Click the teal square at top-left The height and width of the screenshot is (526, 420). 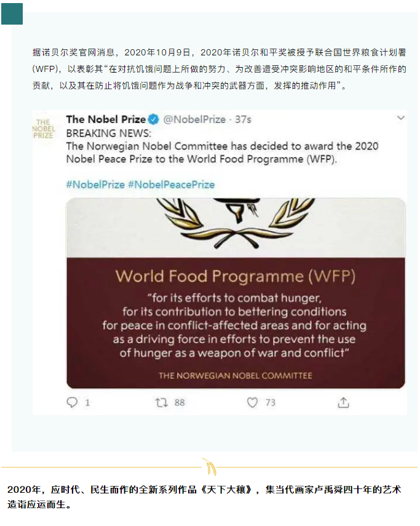pos(12,14)
